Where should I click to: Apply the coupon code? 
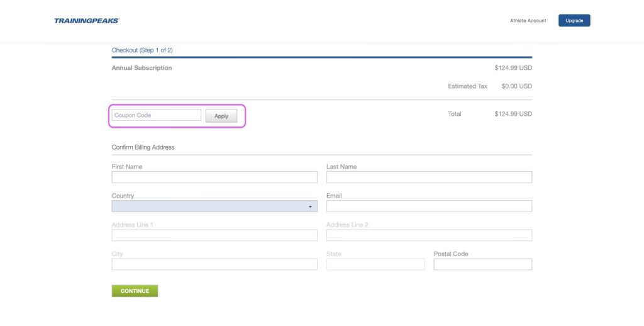[x=221, y=116]
